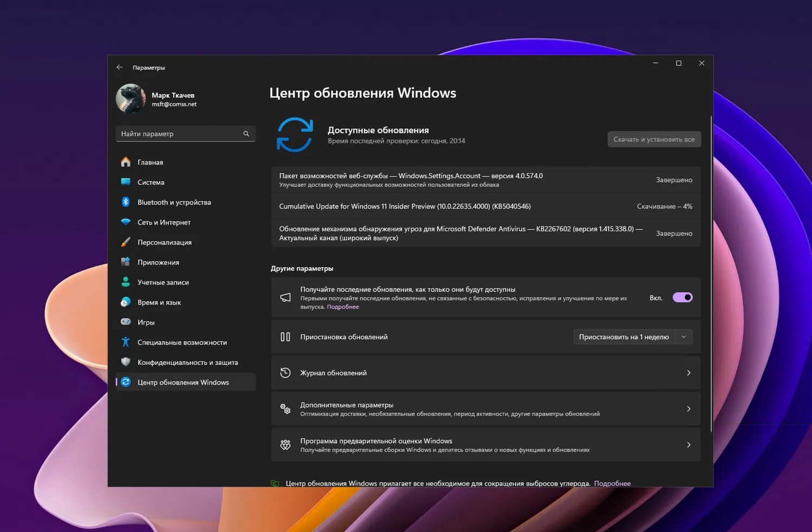The image size is (812, 532).
Task: Expand Журнал обновлений with its chevron
Action: 689,373
